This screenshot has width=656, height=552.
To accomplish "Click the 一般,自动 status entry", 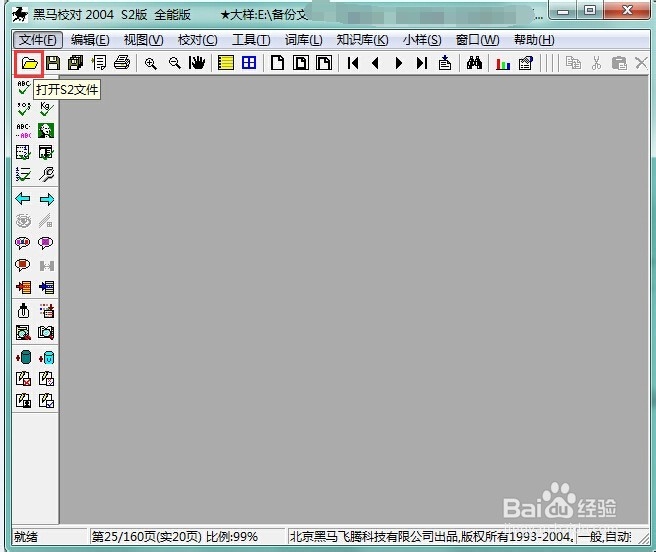I will click(605, 537).
